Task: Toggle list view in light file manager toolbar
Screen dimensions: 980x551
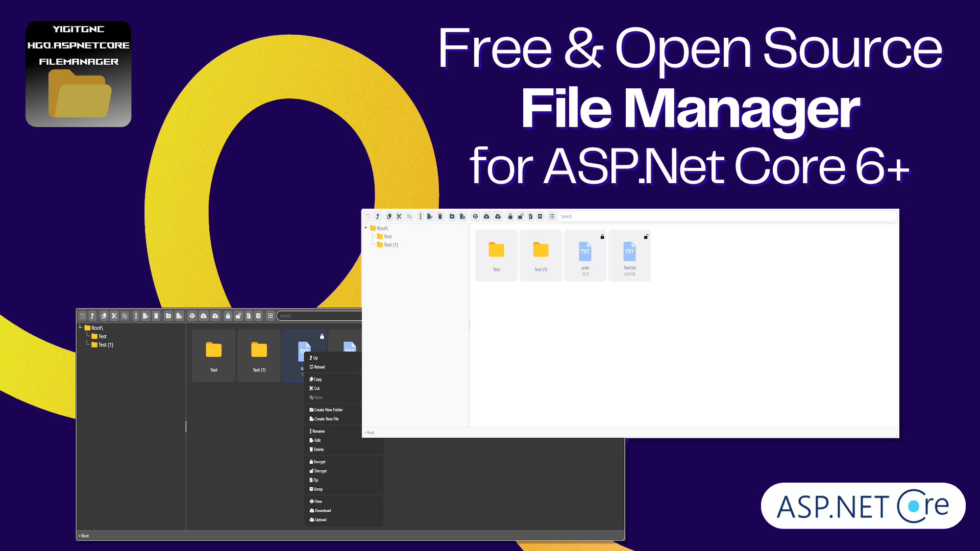Action: click(x=552, y=216)
